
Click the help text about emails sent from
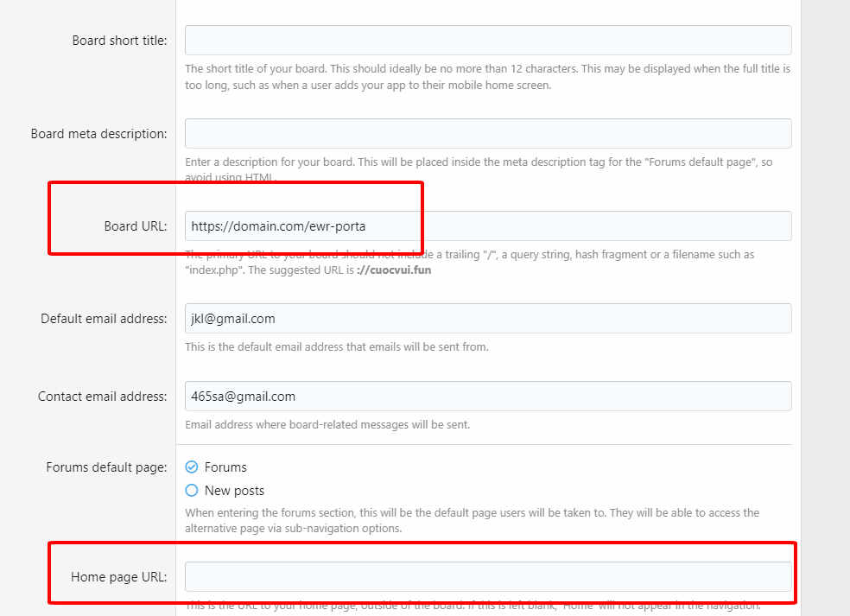point(337,347)
